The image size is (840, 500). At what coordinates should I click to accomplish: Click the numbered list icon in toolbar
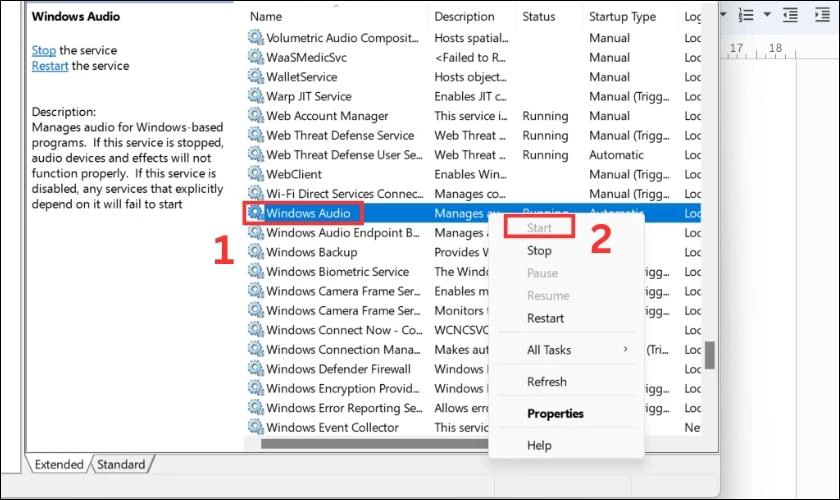click(746, 15)
